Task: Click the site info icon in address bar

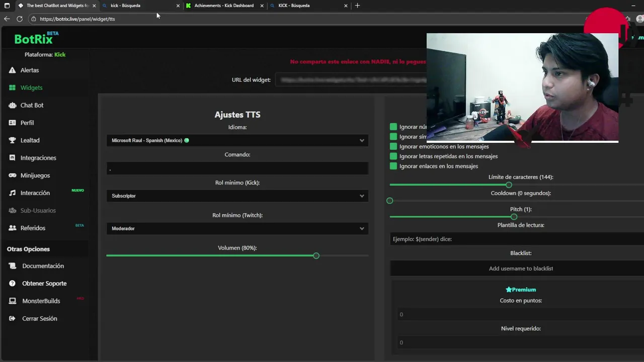Action: (x=34, y=19)
